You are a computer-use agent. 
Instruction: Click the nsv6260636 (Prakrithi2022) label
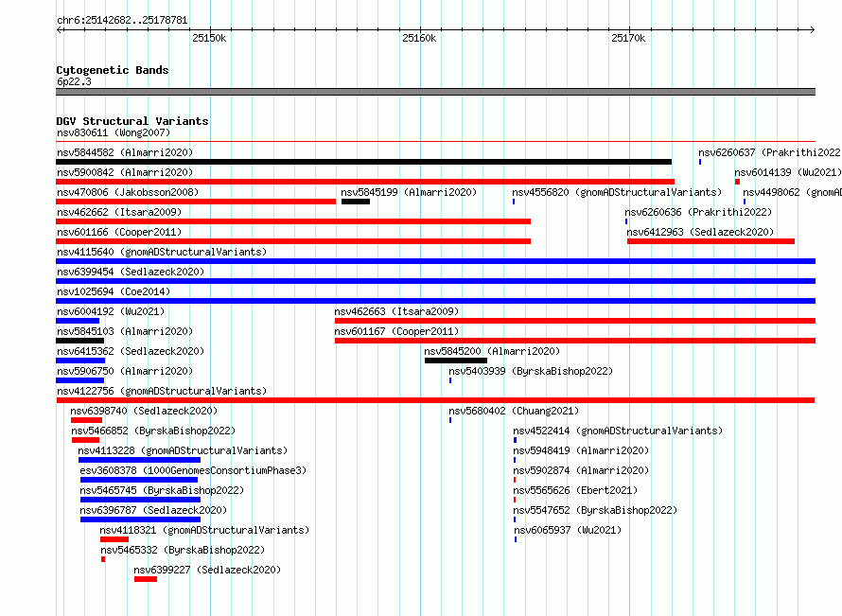click(698, 212)
